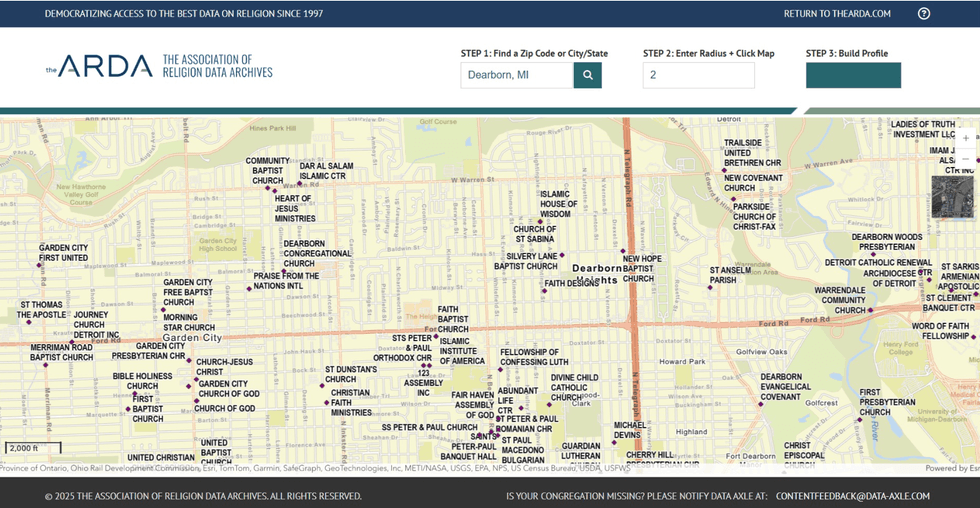Click St Paul Macedono Bulgarian label
The height and width of the screenshot is (508, 980).
[522, 450]
